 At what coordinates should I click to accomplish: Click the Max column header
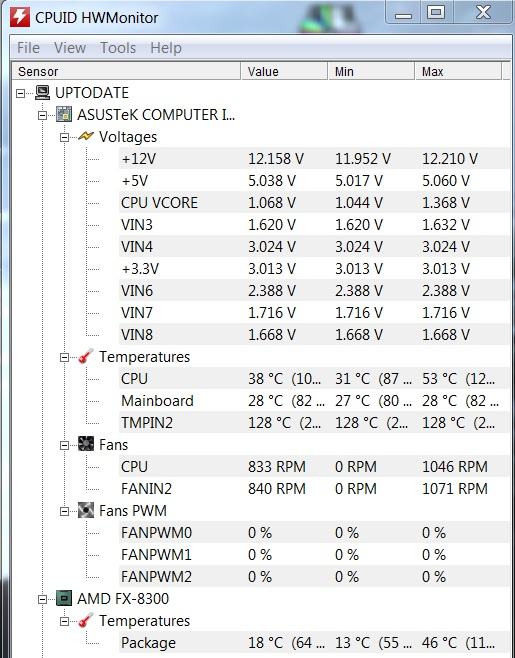(458, 71)
